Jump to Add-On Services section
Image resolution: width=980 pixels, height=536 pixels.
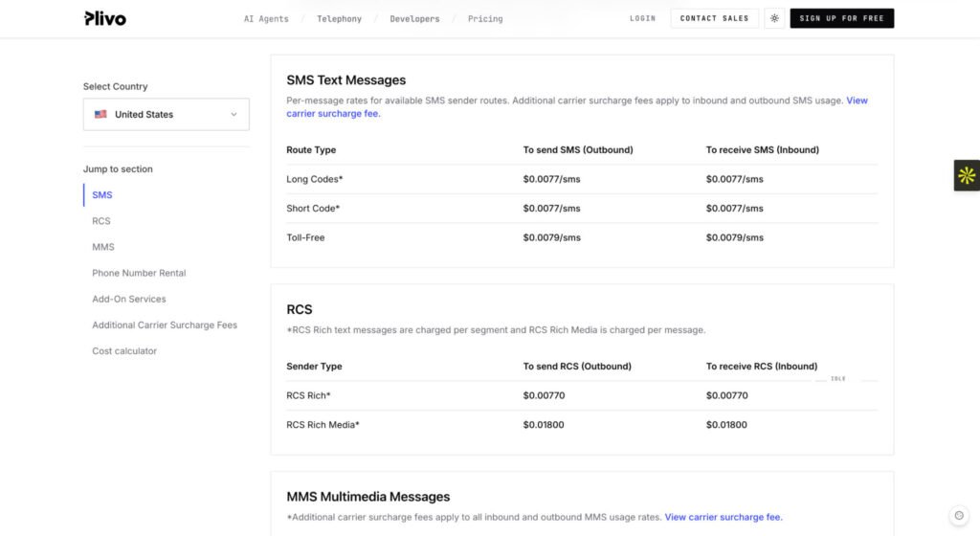pyautogui.click(x=129, y=300)
